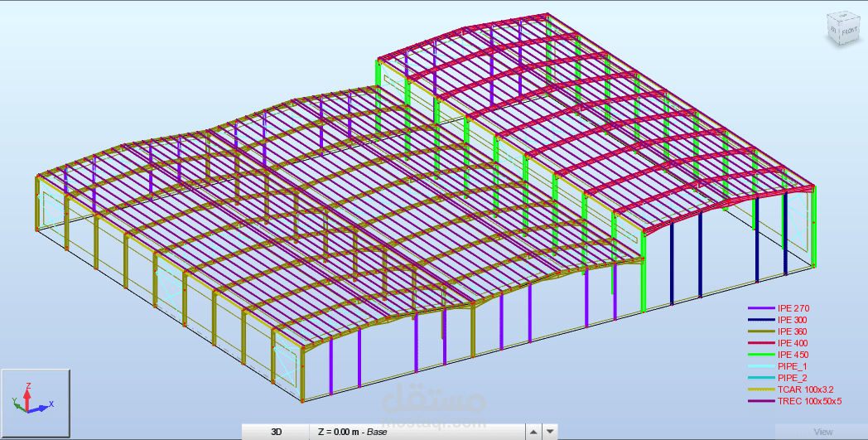Click the View tab label
This screenshot has width=868, height=440.
pyautogui.click(x=823, y=432)
